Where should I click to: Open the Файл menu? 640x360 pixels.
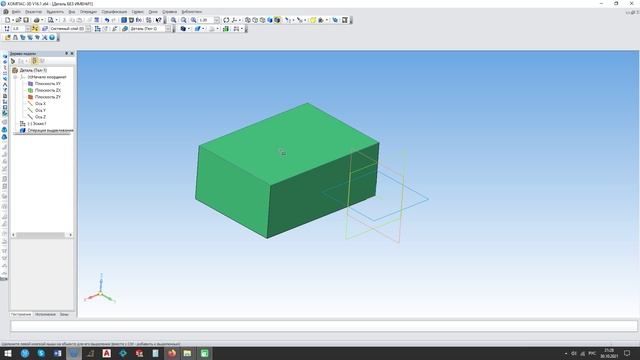16,12
